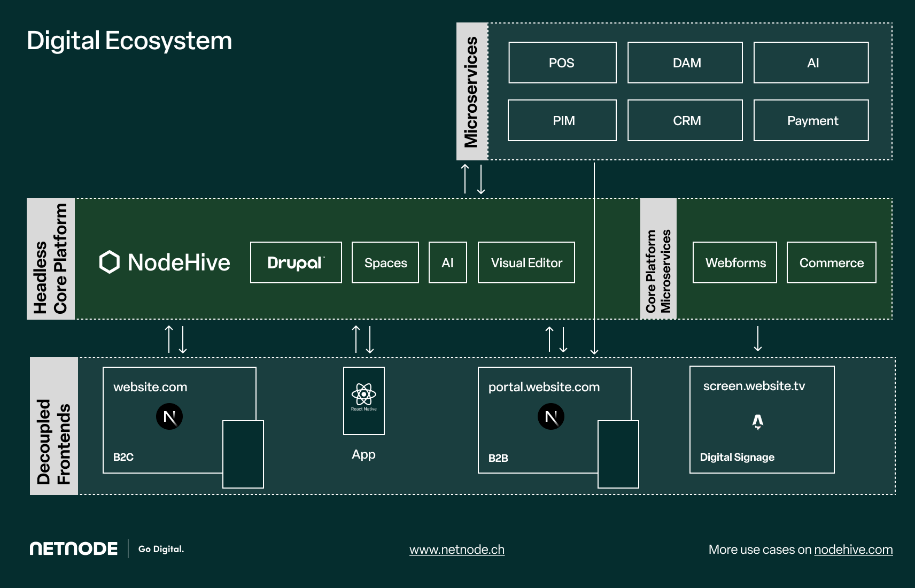Click the Commerce box
915x588 pixels.
(x=831, y=262)
